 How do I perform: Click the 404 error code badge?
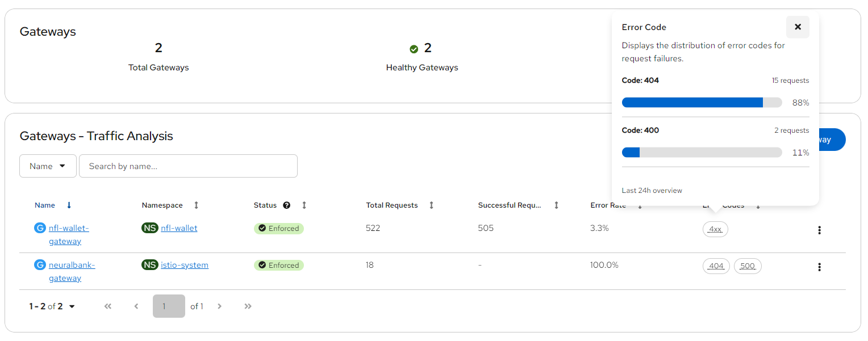[x=716, y=266]
